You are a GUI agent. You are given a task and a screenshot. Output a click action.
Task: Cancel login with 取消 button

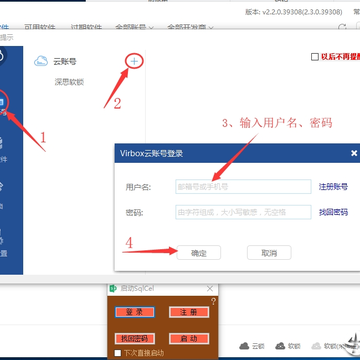point(269,253)
